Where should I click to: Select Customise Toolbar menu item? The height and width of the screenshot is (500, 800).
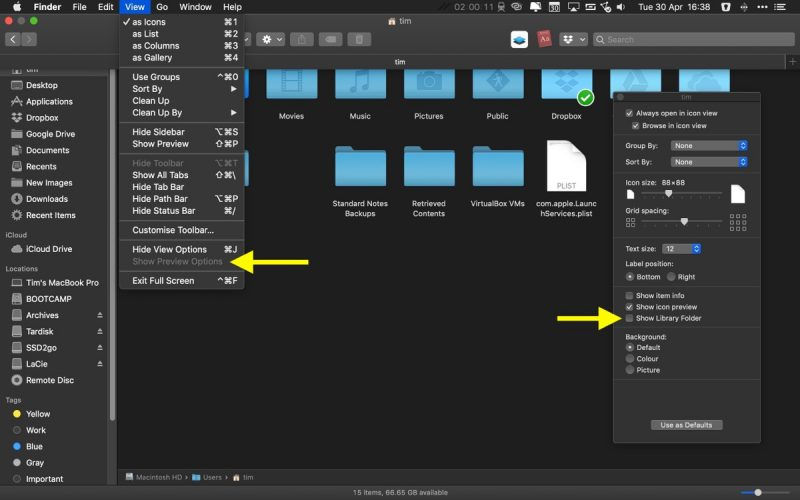182,230
